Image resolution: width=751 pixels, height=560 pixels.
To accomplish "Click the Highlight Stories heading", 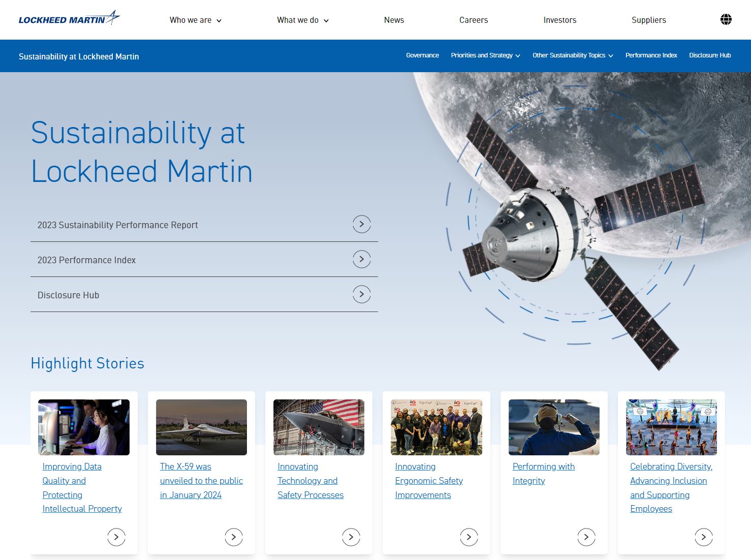I will (x=87, y=363).
